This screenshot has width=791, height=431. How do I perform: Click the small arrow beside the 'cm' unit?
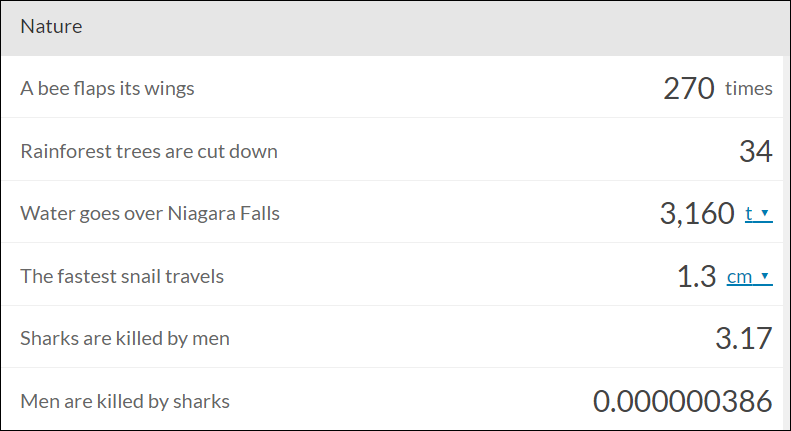765,276
